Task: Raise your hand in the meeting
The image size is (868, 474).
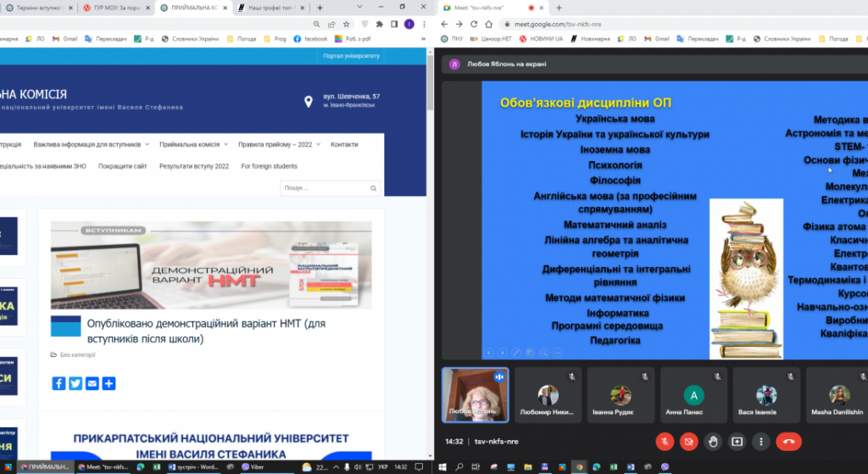Action: (x=713, y=441)
